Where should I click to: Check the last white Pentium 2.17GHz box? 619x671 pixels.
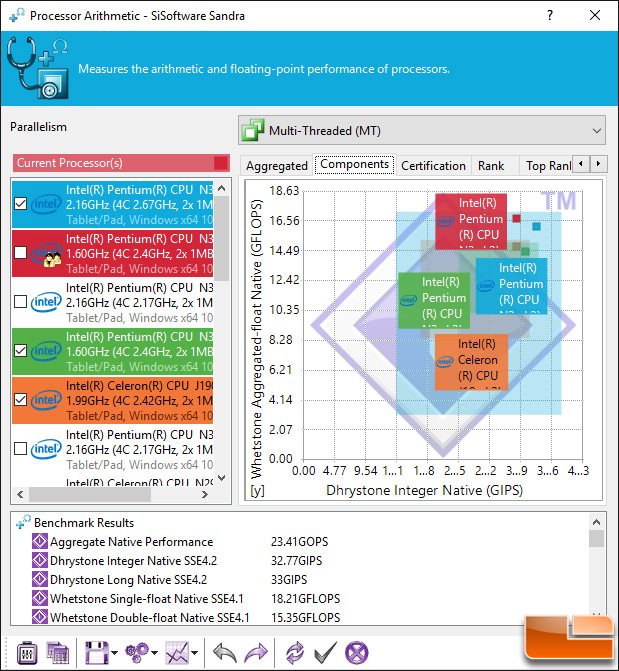click(21, 449)
